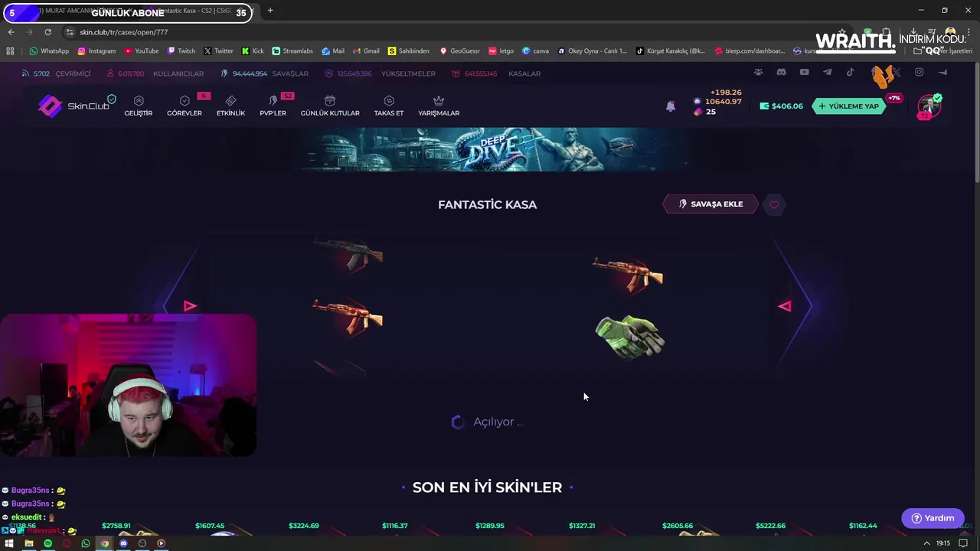Click the Yükleme Yap deposit button

(x=849, y=106)
